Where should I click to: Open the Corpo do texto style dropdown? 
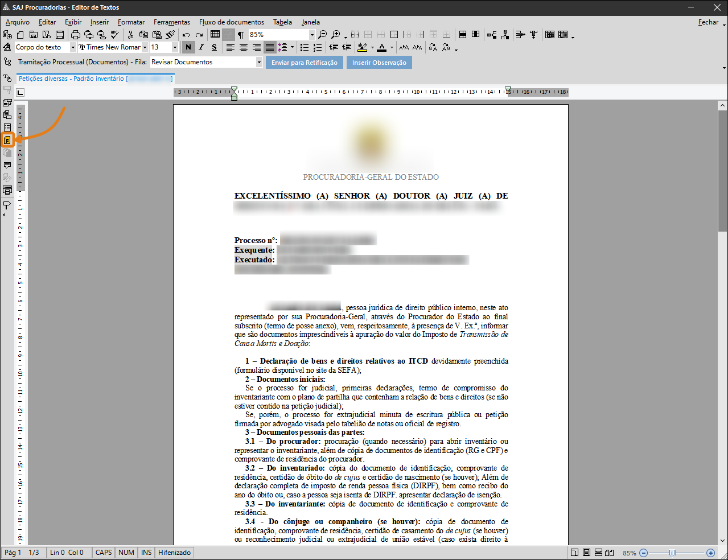[73, 47]
